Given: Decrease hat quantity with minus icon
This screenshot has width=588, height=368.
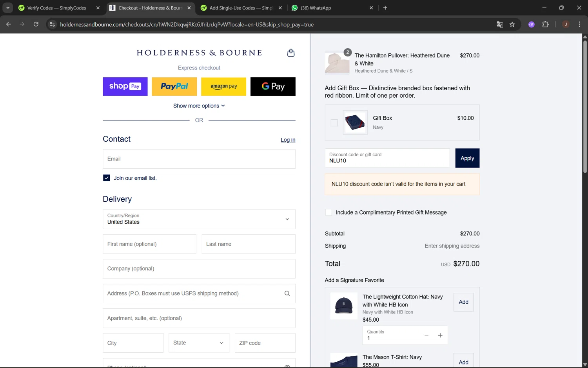Looking at the screenshot, I should [426, 335].
